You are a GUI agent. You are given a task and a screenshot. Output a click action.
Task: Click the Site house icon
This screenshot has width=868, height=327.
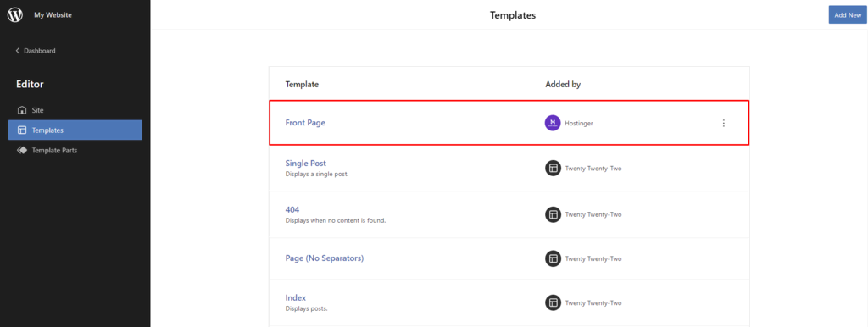tap(22, 110)
